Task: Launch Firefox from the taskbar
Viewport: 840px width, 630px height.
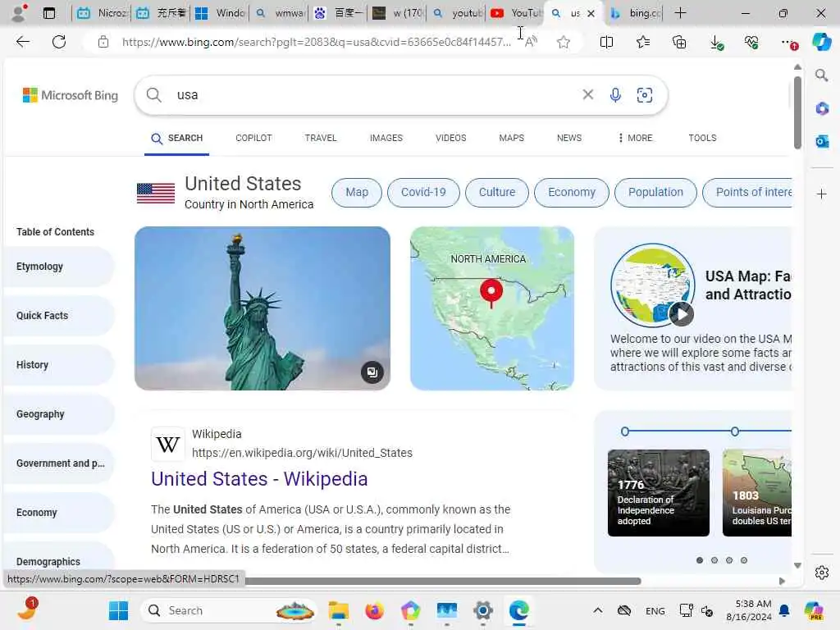Action: click(374, 610)
